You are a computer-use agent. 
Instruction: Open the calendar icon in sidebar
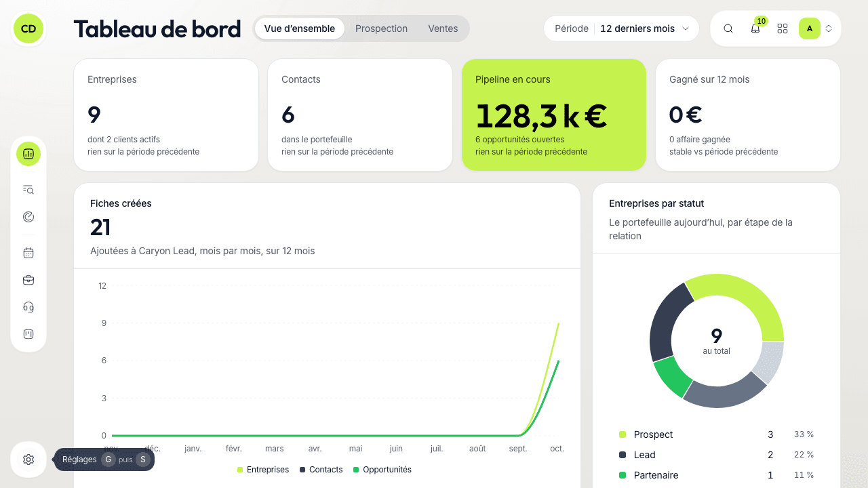coord(28,253)
